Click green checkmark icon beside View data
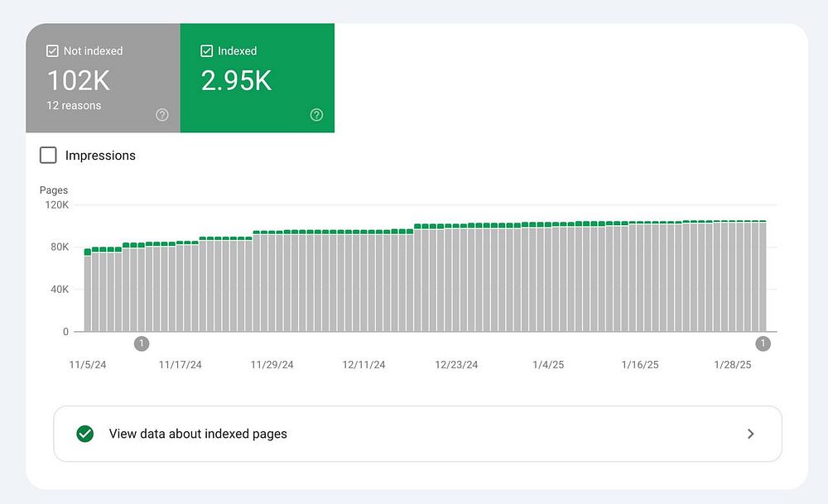Viewport: 828px width, 504px height. pyautogui.click(x=84, y=434)
